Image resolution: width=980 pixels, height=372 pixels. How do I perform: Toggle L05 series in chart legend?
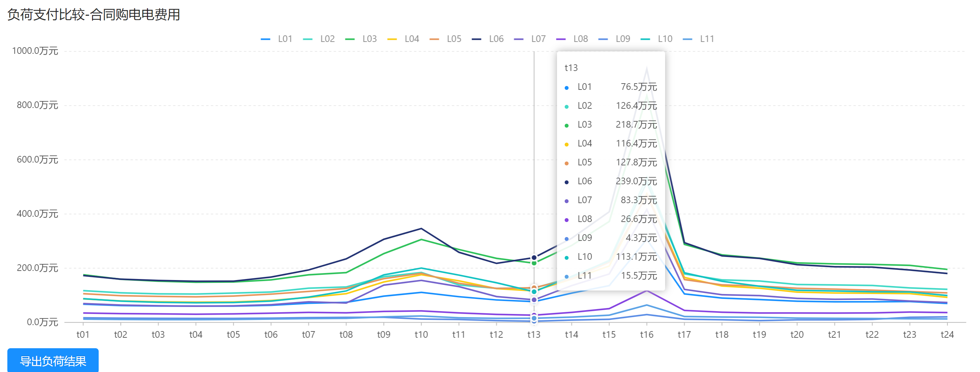click(445, 39)
